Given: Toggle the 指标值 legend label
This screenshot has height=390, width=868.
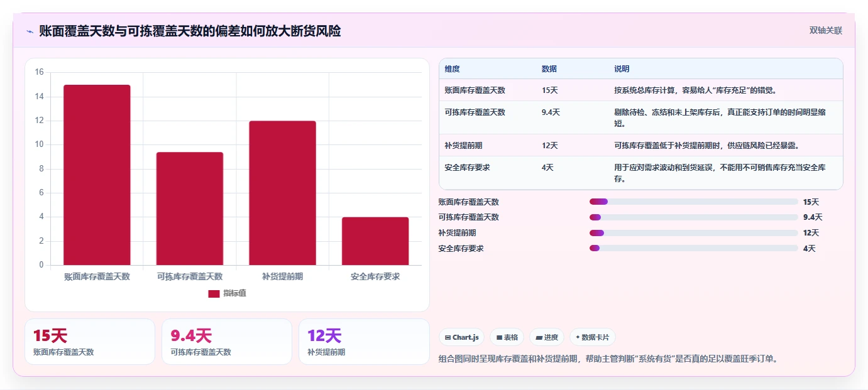Looking at the screenshot, I should (x=234, y=293).
